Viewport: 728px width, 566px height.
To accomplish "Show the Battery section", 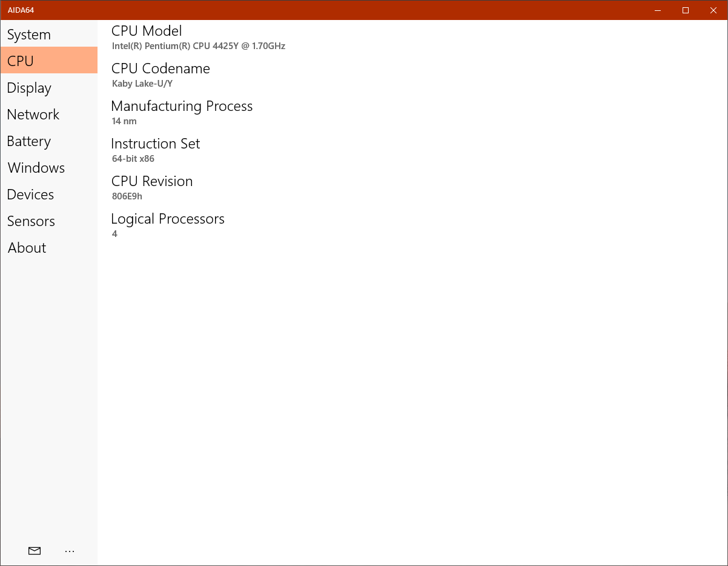I will (x=49, y=141).
